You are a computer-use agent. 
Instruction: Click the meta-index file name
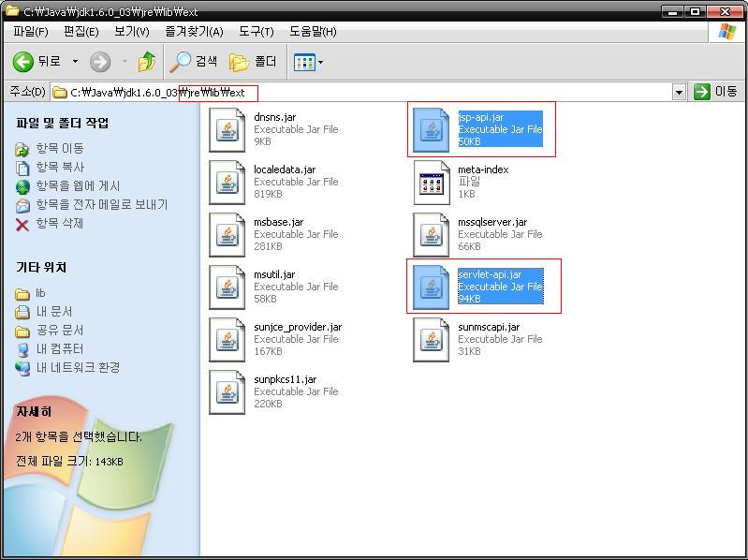(483, 169)
